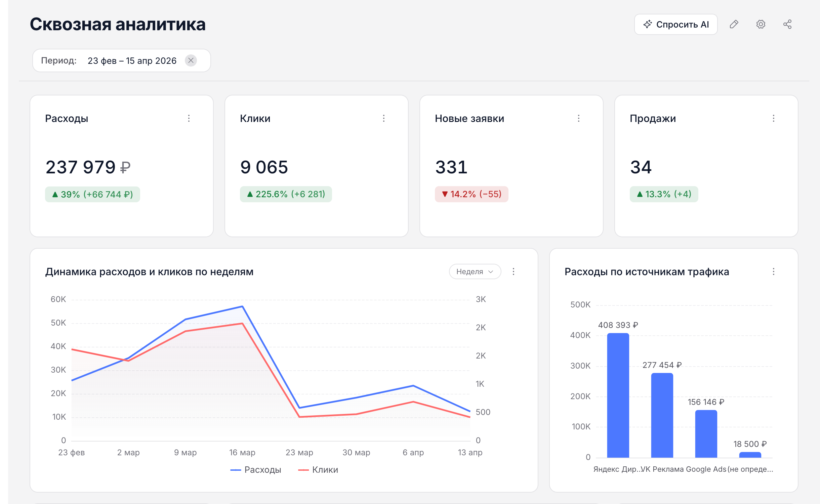Open the Новые заявки card three-dot menu
820x504 pixels.
[579, 118]
